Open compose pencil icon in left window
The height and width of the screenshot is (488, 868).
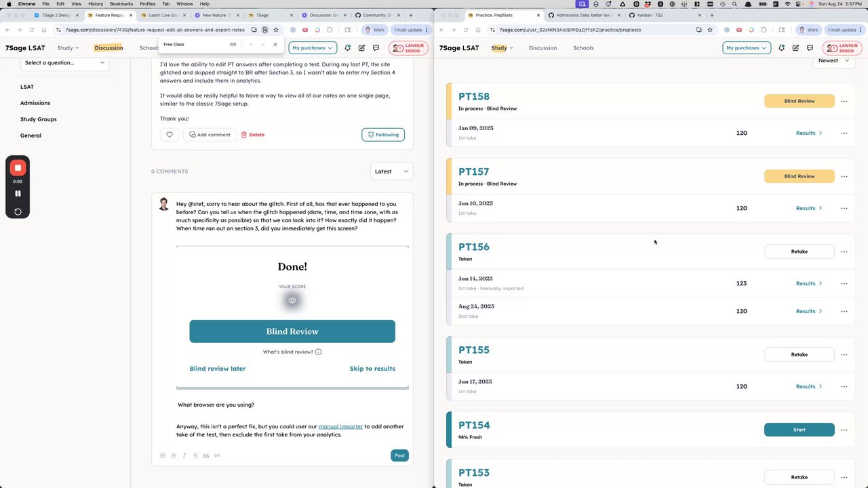pos(361,48)
